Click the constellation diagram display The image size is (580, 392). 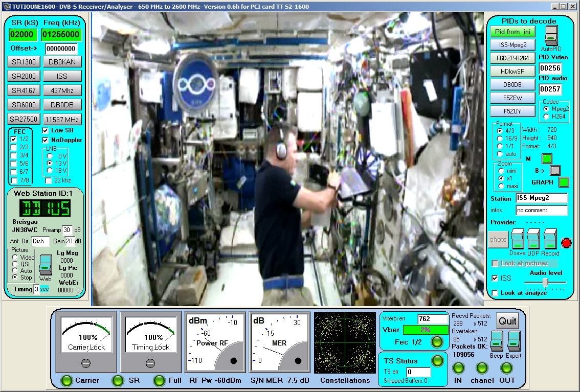pos(345,342)
